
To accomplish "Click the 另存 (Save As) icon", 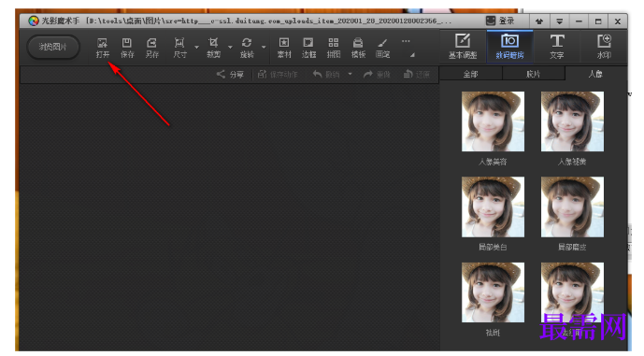I will click(151, 43).
